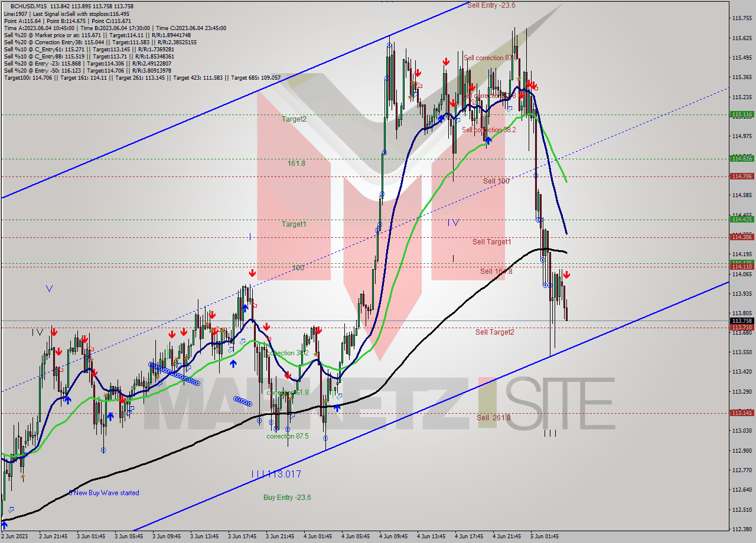Select the 'Sell 261.8' label
Screen dimensions: 756x543
click(x=494, y=418)
